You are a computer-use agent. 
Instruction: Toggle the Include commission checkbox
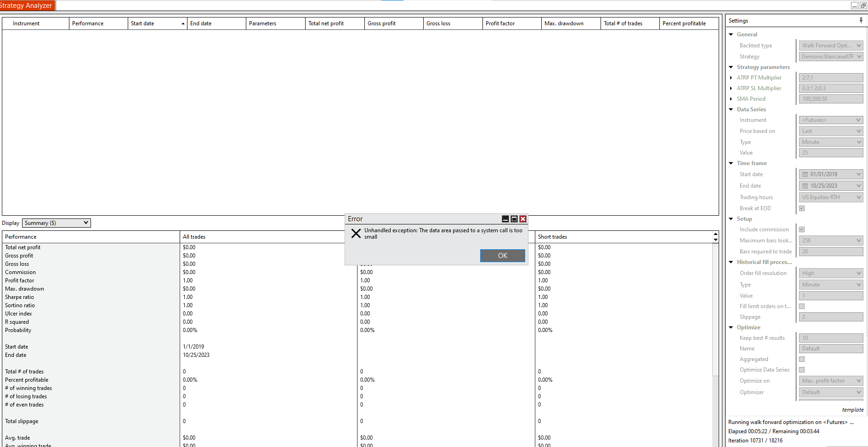click(x=802, y=229)
